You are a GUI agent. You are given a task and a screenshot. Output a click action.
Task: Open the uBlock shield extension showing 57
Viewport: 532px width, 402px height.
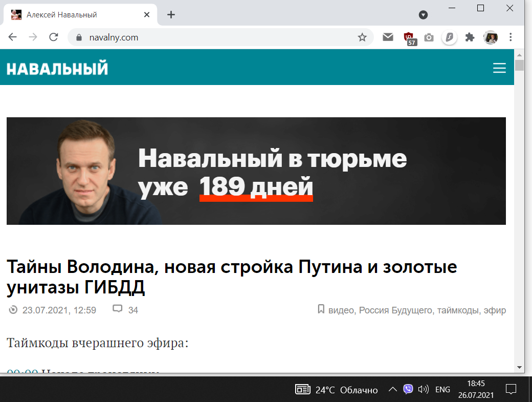click(410, 38)
